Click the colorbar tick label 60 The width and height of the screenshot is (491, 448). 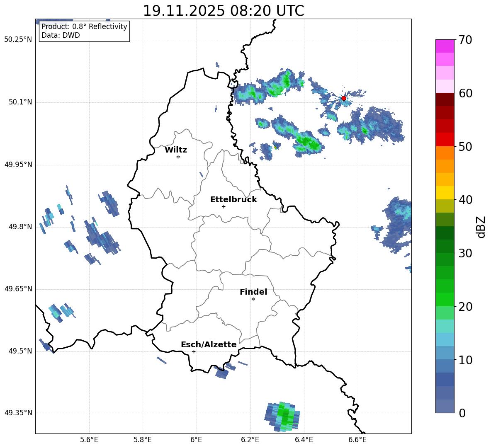click(465, 93)
